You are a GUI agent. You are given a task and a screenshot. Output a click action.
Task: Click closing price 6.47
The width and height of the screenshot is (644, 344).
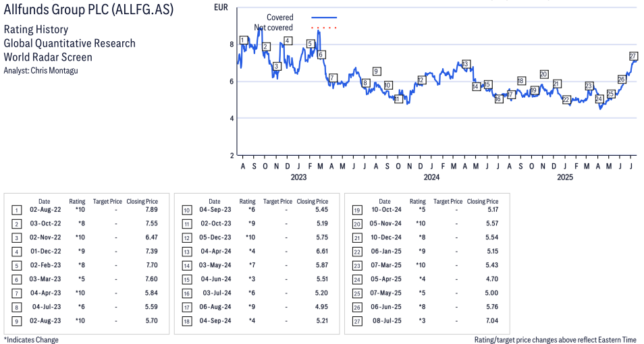tap(152, 237)
